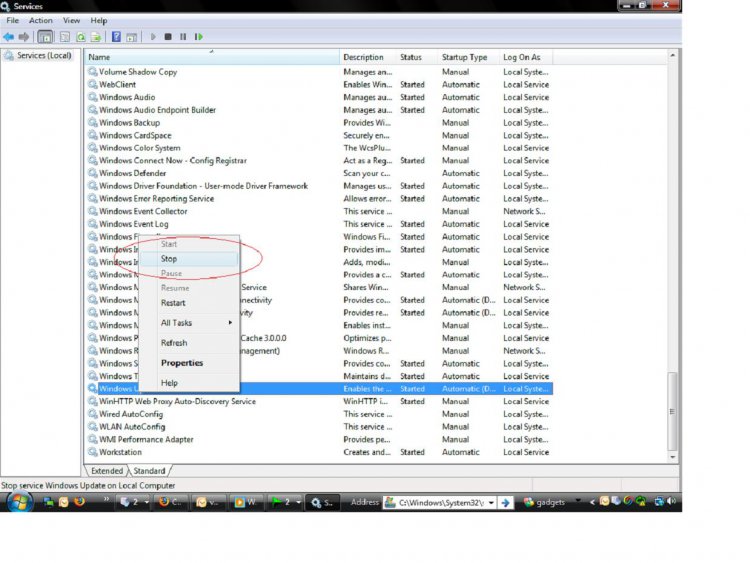
Task: Open taskbar Address bar dropdown
Action: point(490,502)
